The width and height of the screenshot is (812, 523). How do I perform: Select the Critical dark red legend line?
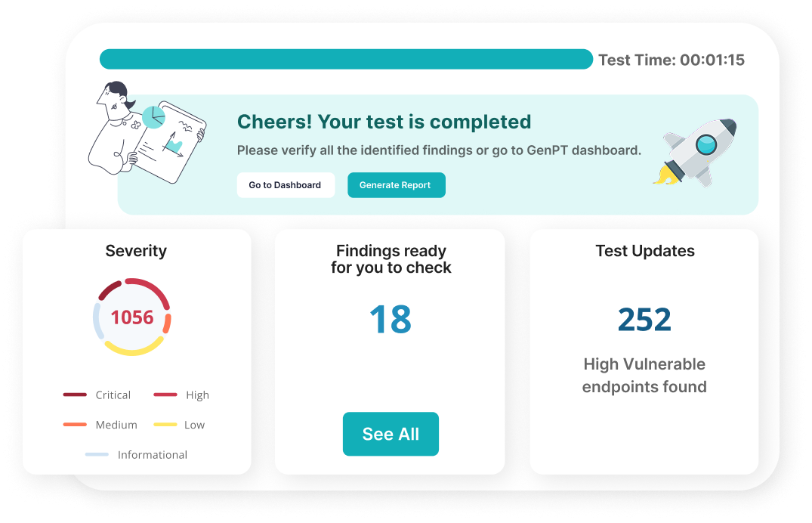coord(75,395)
